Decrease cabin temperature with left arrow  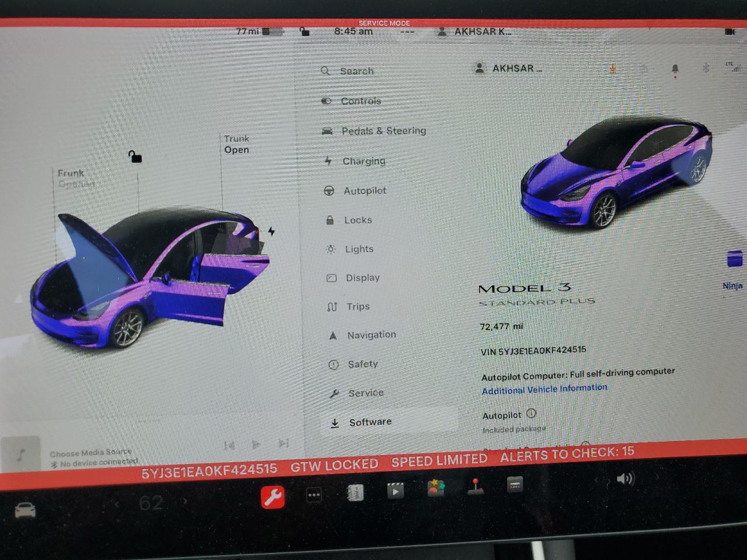pos(117,503)
